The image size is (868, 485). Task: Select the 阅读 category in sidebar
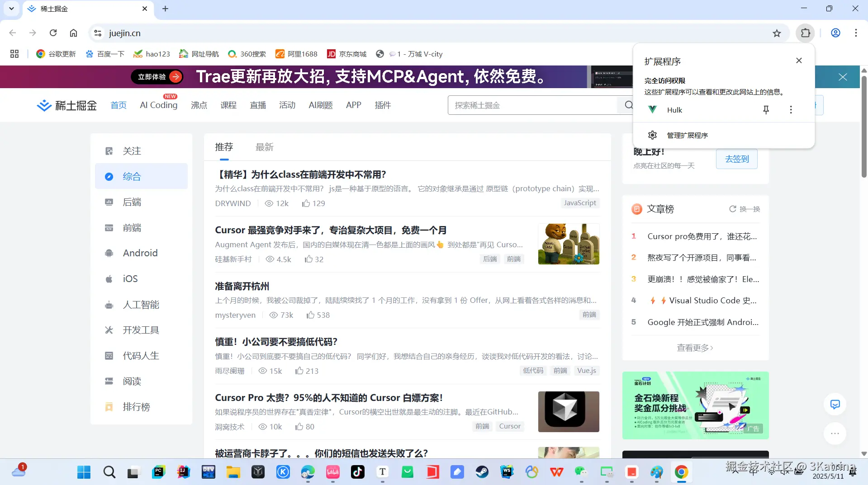141,381
